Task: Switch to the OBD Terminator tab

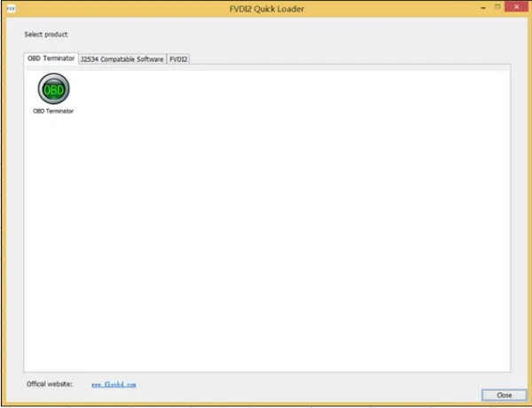Action: (x=51, y=59)
